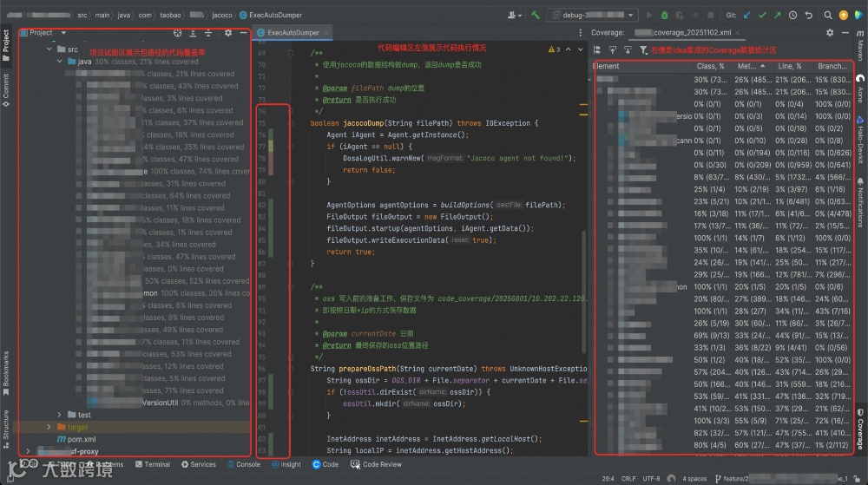
Task: Toggle the Commit side tool button
Action: (x=6, y=89)
